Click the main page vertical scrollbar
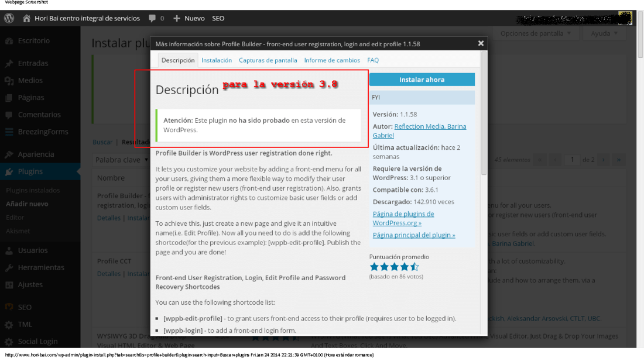The height and width of the screenshot is (358, 644). (x=640, y=35)
